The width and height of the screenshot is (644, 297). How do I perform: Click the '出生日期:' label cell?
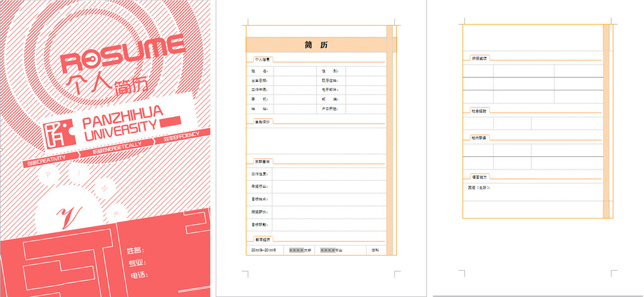click(x=260, y=80)
